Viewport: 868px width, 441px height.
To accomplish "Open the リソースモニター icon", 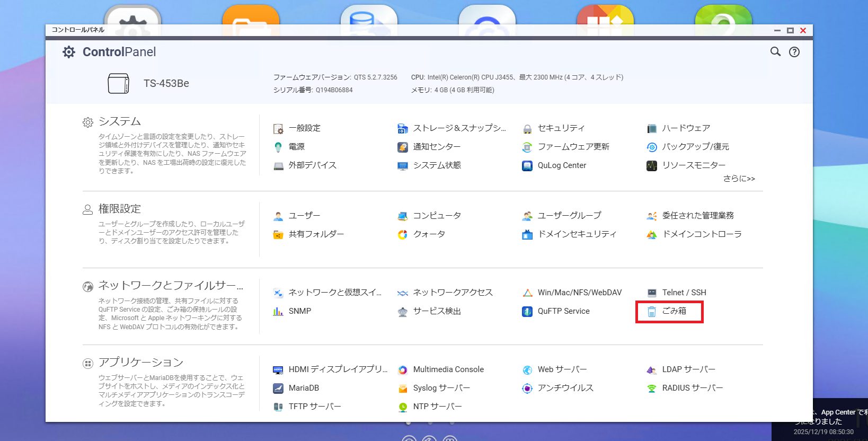I will point(652,166).
